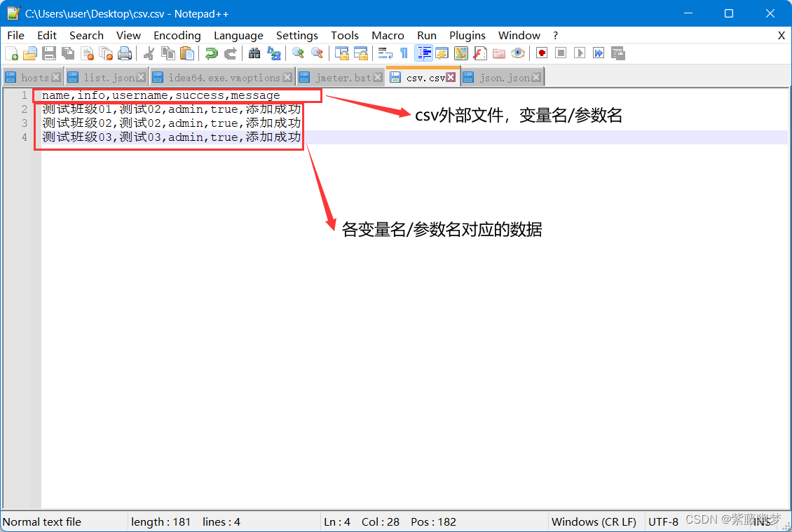Toggle Show All Characters display
The height and width of the screenshot is (532, 792).
(x=404, y=53)
